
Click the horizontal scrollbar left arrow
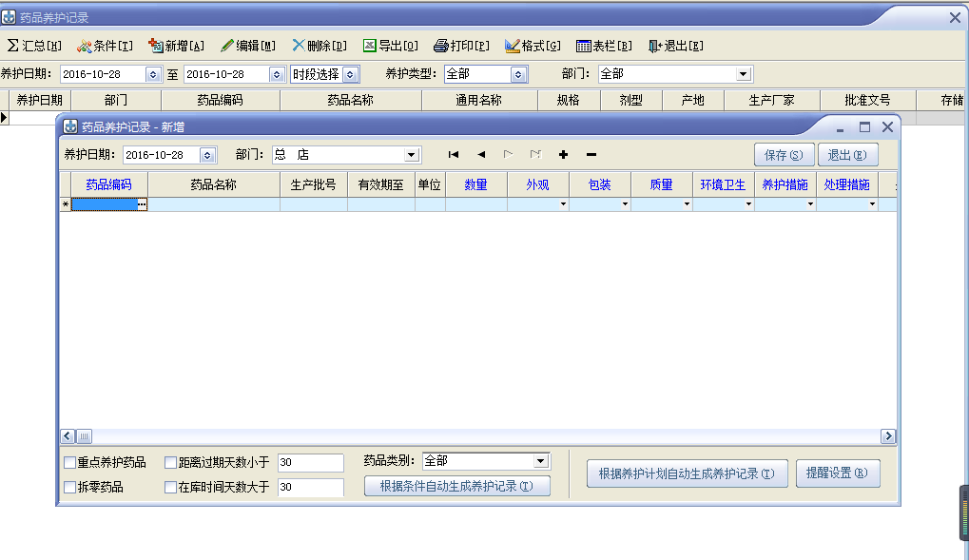(x=68, y=436)
